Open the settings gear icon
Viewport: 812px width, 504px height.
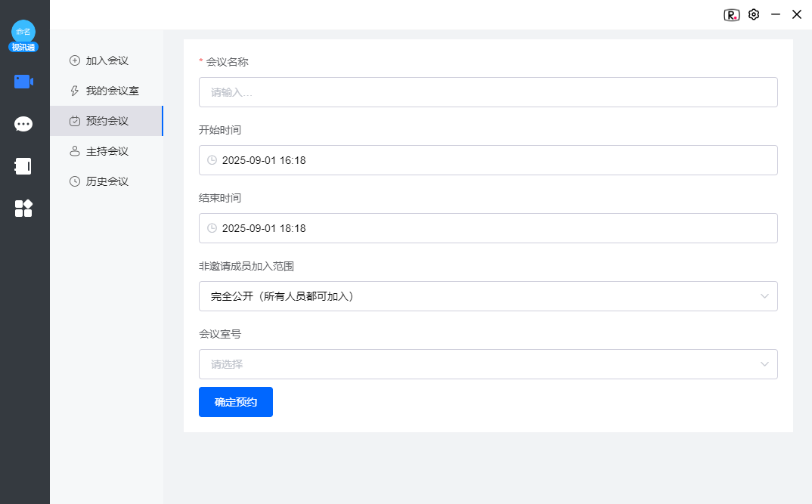(x=753, y=14)
